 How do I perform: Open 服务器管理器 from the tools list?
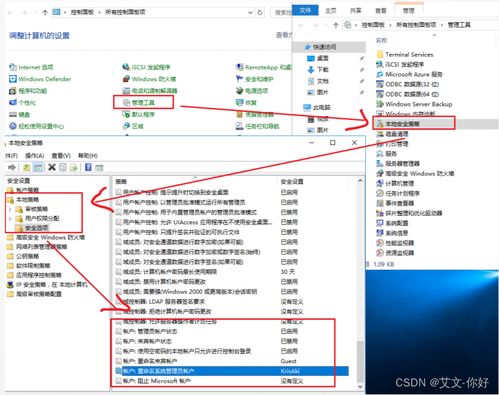point(398,163)
